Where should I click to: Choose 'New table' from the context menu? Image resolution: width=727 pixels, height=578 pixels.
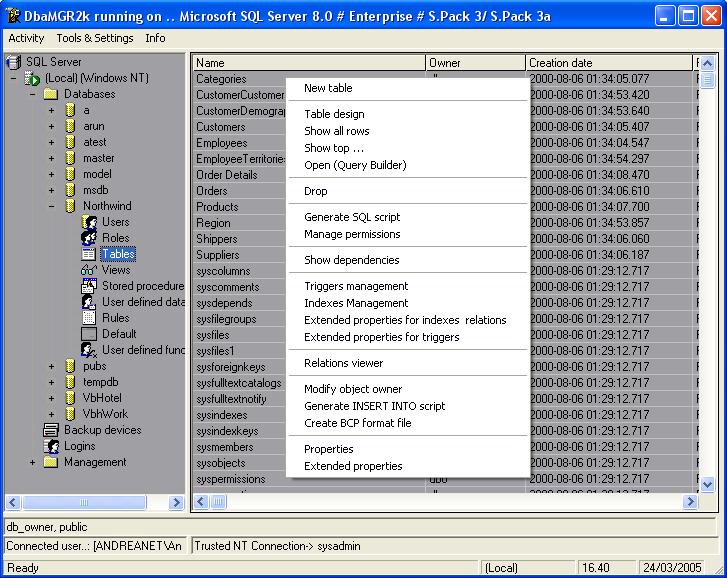pos(328,88)
